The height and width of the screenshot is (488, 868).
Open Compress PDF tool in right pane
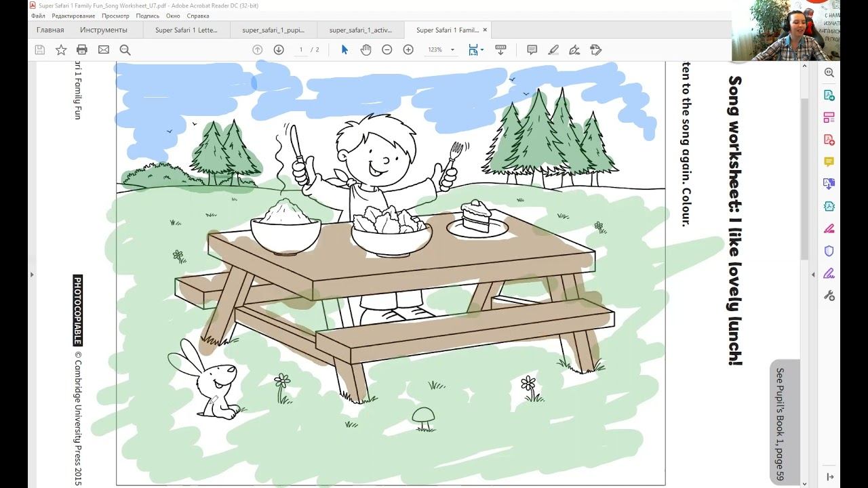829,206
